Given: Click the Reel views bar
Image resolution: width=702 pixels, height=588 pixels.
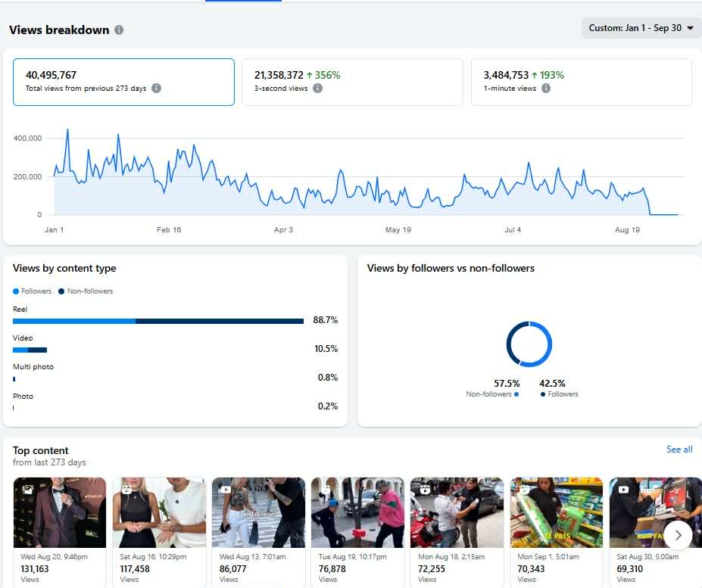Looking at the screenshot, I should point(158,321).
